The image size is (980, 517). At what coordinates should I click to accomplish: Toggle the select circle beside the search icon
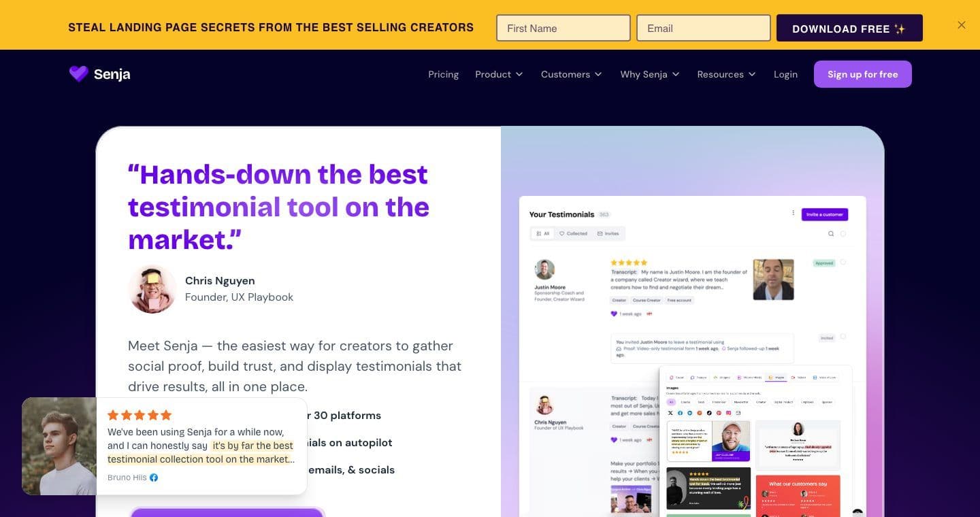coord(843,233)
